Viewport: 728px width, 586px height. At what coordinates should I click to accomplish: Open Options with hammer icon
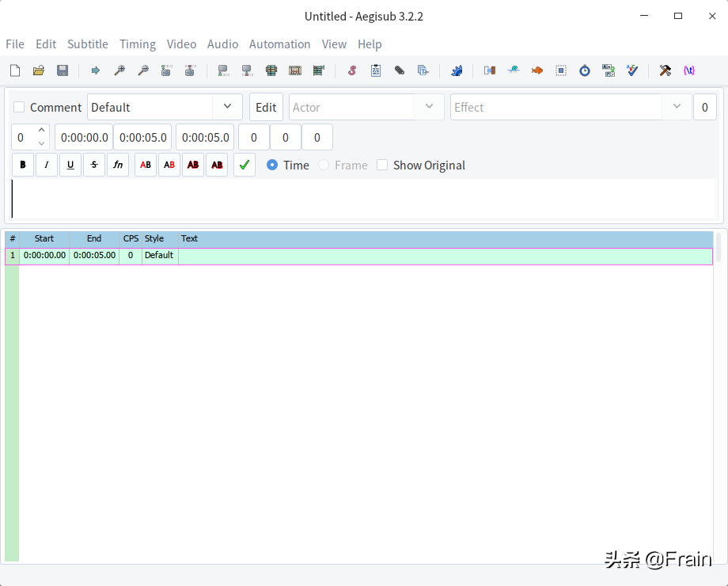point(665,70)
